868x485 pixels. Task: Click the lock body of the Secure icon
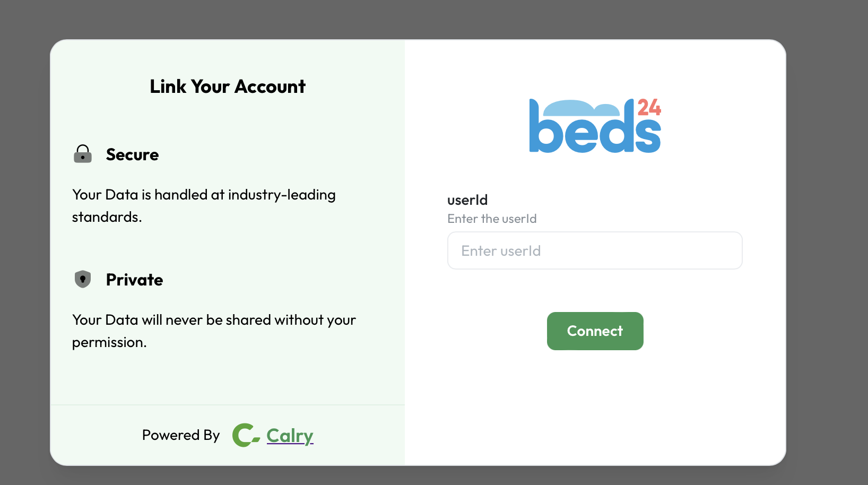tap(83, 157)
